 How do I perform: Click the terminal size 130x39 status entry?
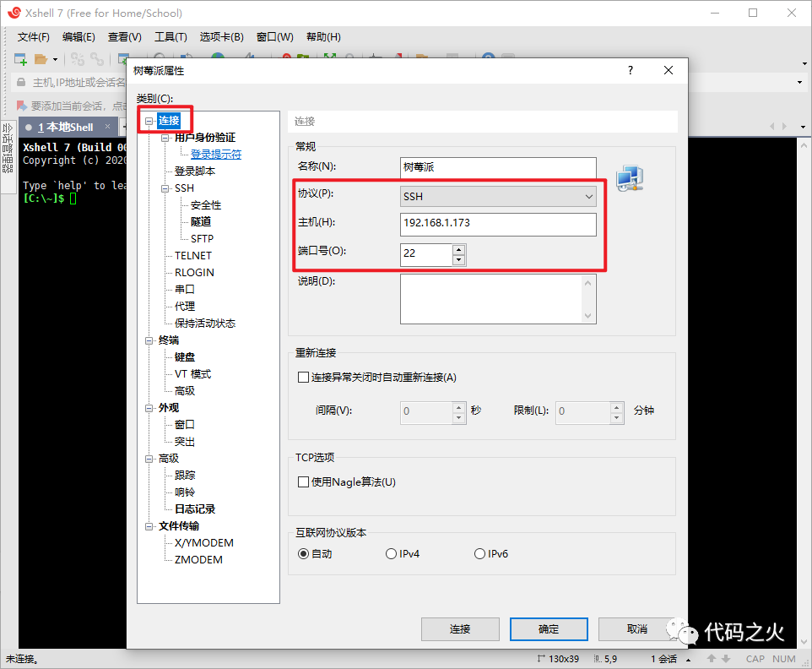coord(558,659)
